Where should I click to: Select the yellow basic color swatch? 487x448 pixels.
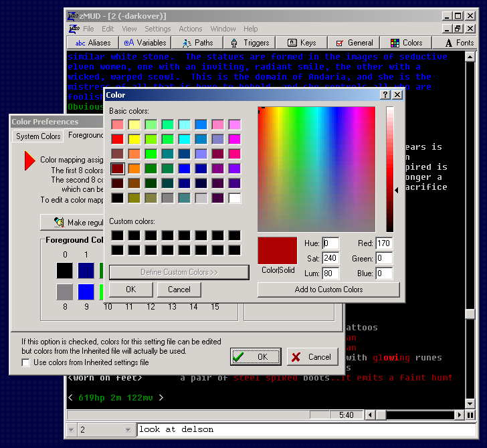[x=134, y=139]
